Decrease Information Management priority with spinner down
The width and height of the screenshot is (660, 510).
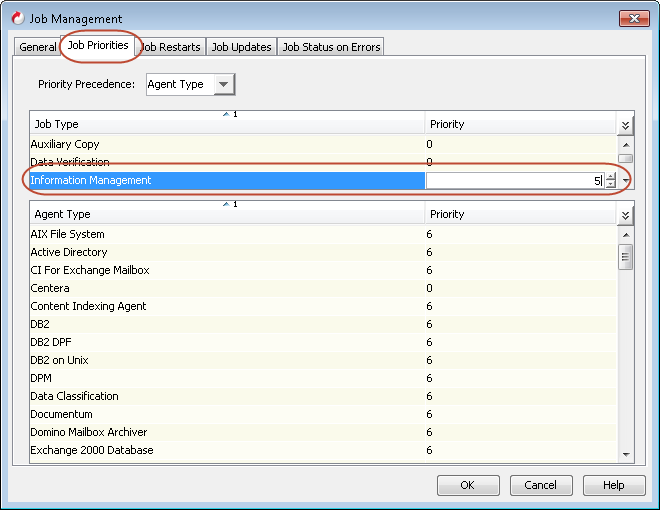pyautogui.click(x=611, y=185)
